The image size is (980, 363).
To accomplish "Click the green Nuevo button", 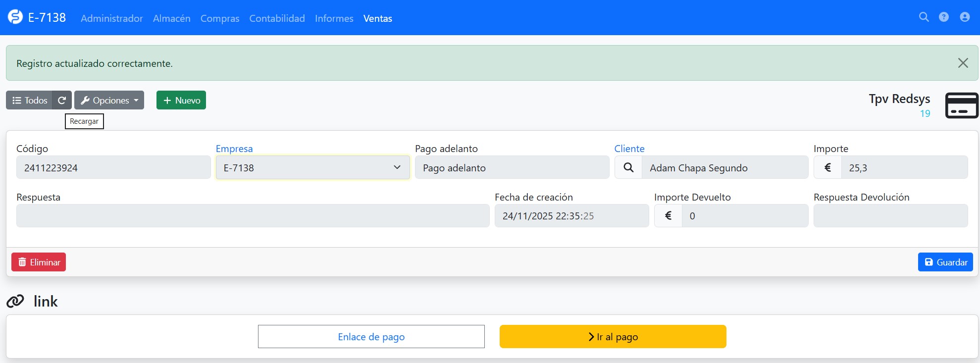I will (181, 100).
